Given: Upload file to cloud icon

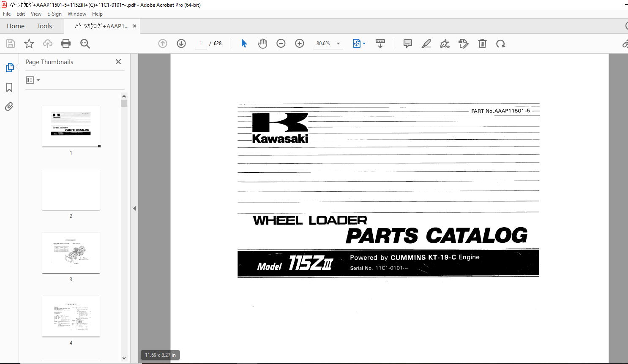Looking at the screenshot, I should click(48, 43).
